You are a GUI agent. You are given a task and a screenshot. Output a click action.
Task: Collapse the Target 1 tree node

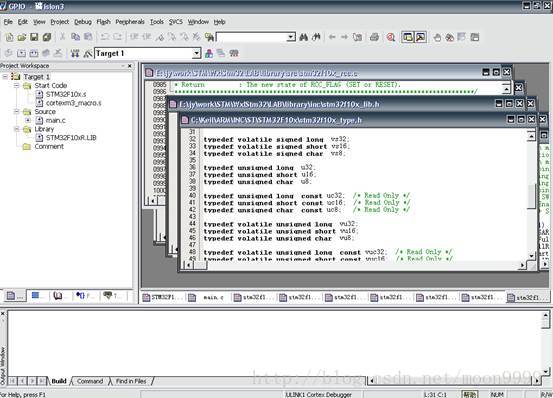(x=5, y=76)
